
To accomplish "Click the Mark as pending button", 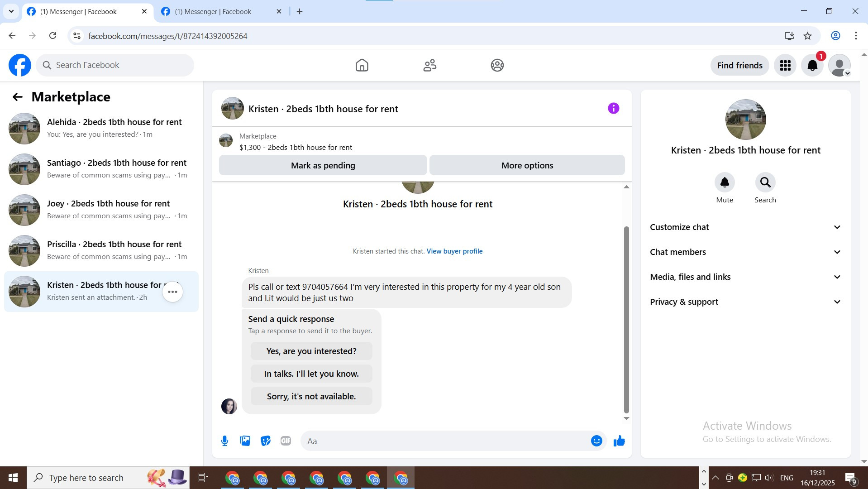I will tap(323, 165).
